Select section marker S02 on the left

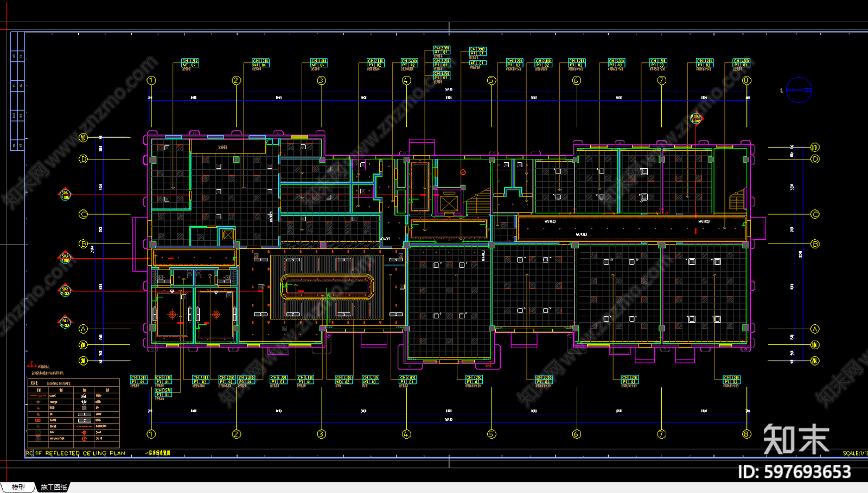65,291
